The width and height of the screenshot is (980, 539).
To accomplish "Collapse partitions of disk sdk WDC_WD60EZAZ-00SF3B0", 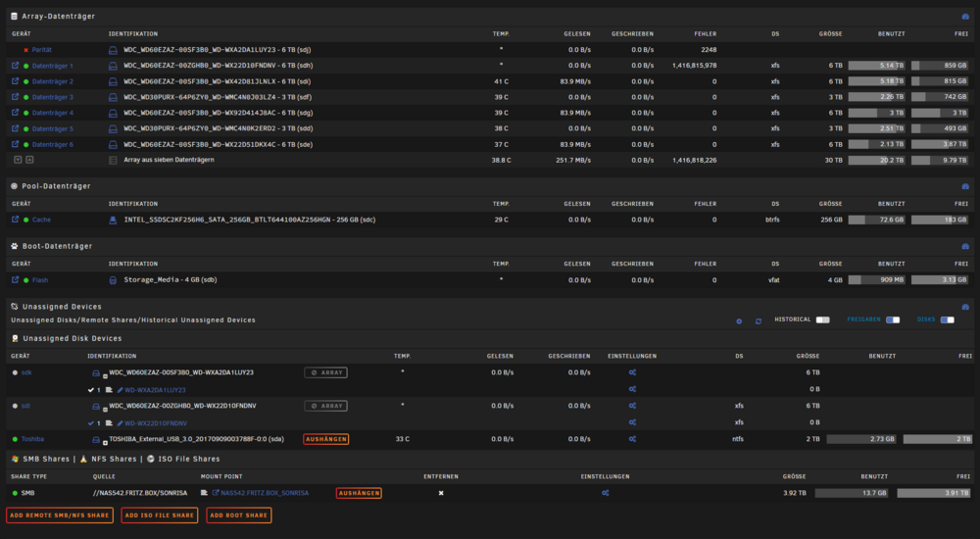I will click(x=105, y=375).
